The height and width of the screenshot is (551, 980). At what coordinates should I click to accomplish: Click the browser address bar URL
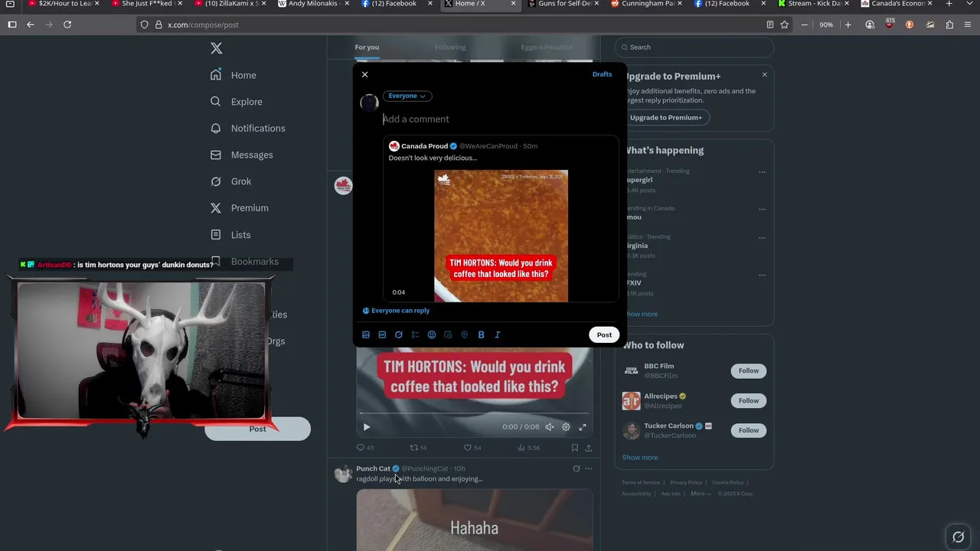coord(203,24)
